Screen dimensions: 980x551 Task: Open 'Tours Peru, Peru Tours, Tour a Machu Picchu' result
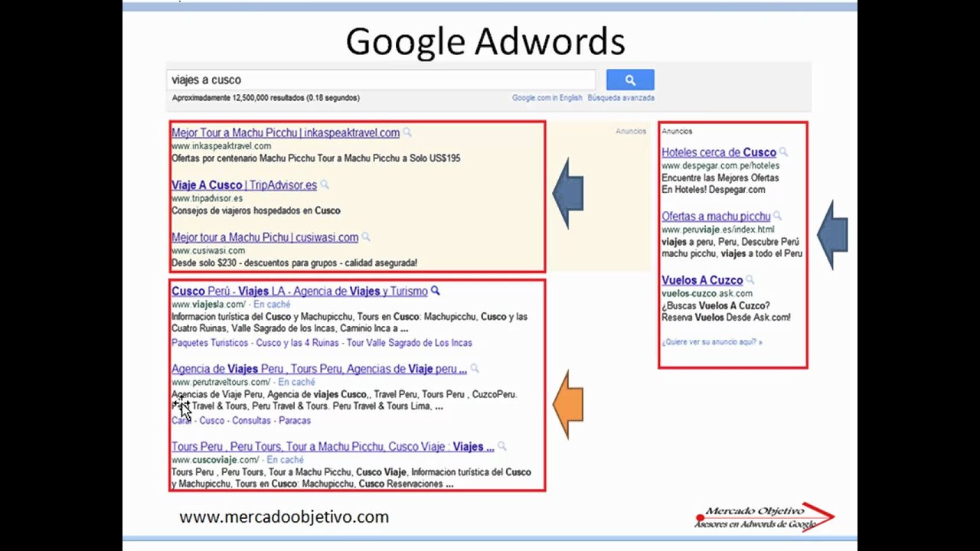[333, 447]
